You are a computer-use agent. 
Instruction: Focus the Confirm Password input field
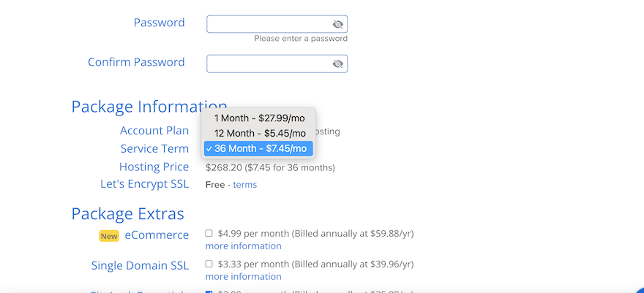[x=277, y=64]
